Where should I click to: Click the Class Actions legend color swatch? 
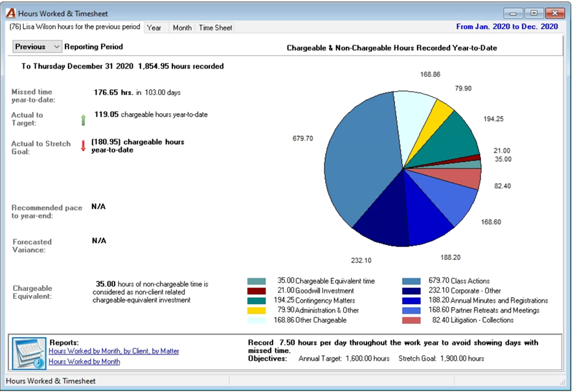pos(411,281)
